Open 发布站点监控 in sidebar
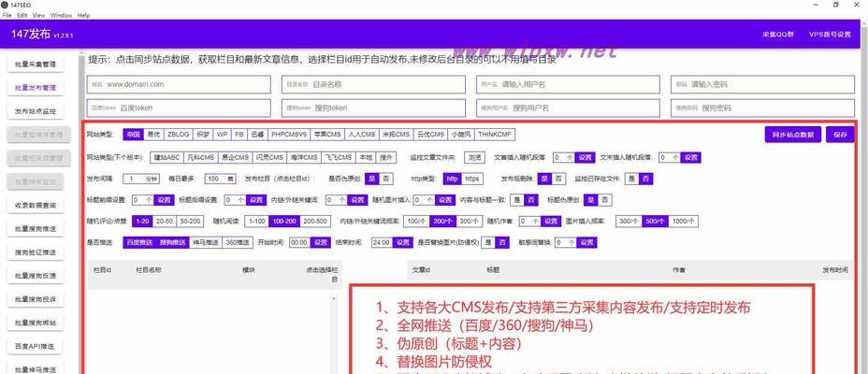Viewport: 868px width, 374px height. click(36, 111)
